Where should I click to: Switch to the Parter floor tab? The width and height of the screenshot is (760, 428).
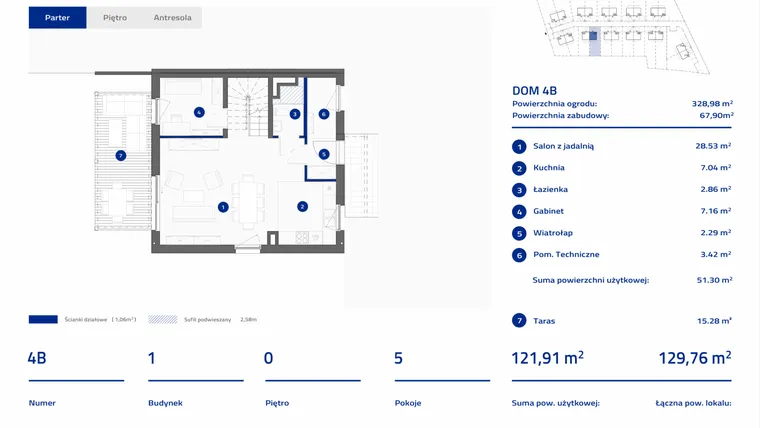click(57, 17)
